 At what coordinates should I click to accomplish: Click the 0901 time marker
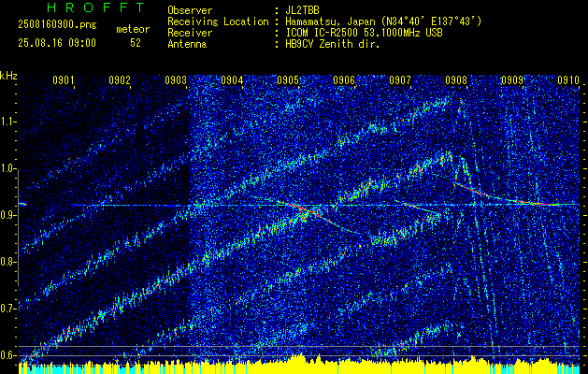point(63,79)
